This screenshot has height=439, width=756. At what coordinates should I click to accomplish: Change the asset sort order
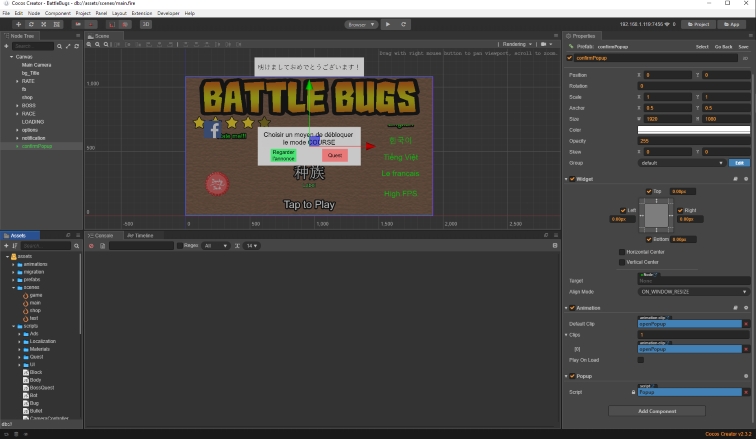[x=15, y=246]
